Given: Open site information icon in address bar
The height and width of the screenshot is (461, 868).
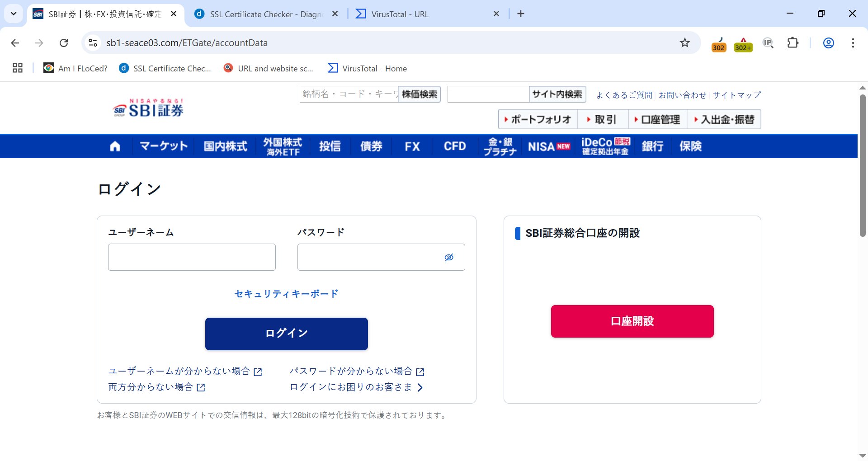Looking at the screenshot, I should [x=93, y=43].
